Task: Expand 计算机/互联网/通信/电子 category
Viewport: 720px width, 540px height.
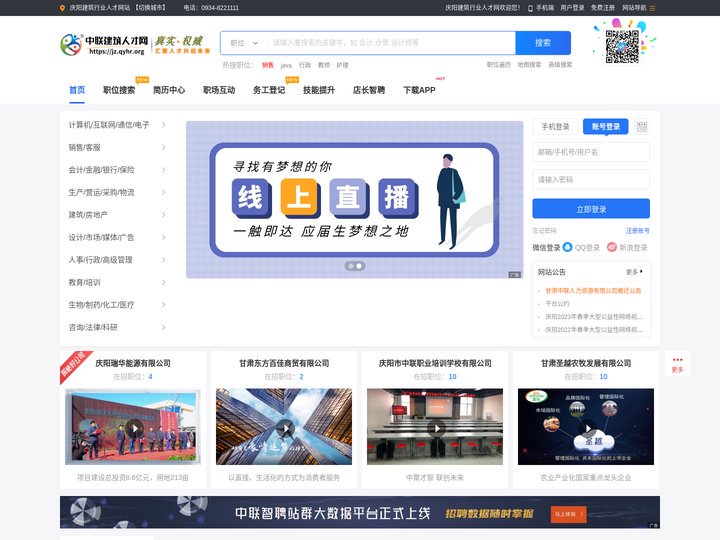Action: click(x=163, y=125)
